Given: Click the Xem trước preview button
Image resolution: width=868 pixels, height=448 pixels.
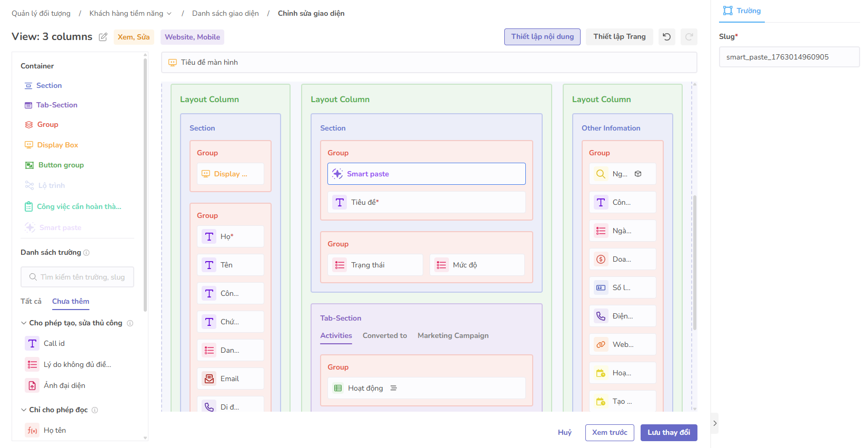Looking at the screenshot, I should tap(609, 432).
